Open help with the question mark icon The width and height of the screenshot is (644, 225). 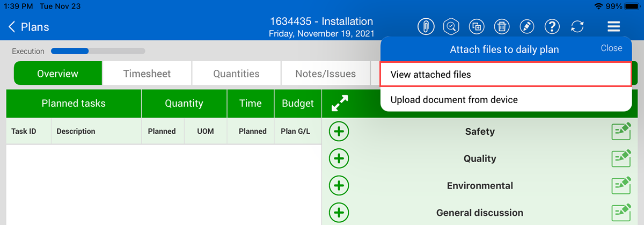tap(552, 26)
